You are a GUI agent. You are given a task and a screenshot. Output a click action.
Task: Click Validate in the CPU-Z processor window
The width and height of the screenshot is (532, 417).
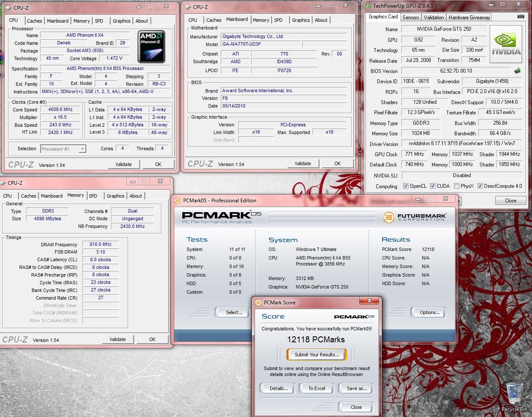123,164
